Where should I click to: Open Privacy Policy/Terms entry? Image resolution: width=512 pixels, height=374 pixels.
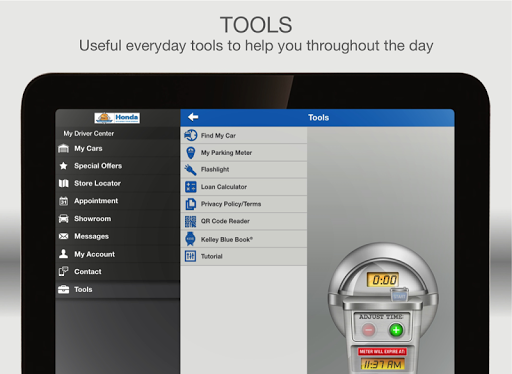(244, 204)
